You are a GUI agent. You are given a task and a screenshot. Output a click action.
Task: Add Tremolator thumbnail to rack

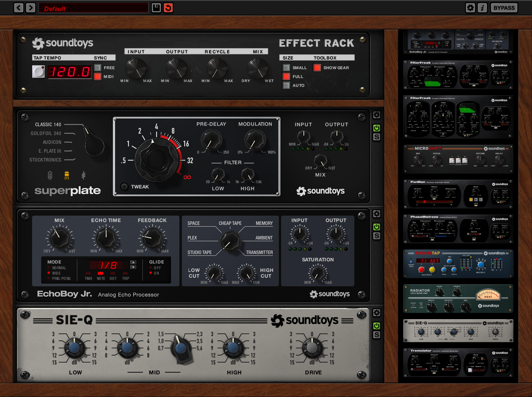tap(458, 363)
